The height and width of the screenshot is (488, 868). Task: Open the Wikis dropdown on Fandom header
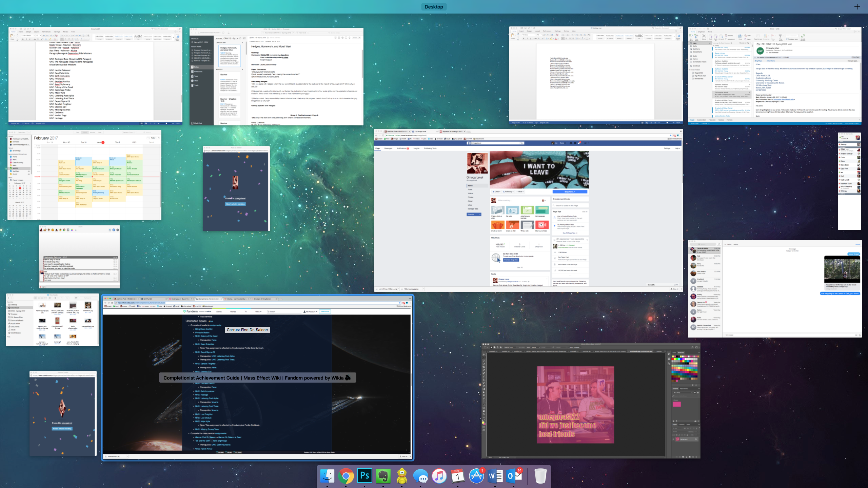tap(258, 311)
